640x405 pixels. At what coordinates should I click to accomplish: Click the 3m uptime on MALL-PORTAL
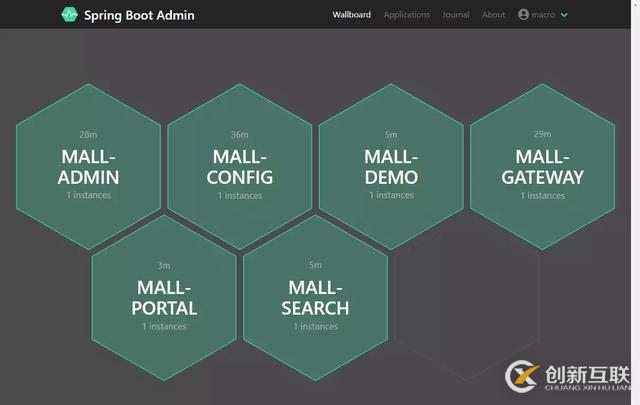pos(164,265)
